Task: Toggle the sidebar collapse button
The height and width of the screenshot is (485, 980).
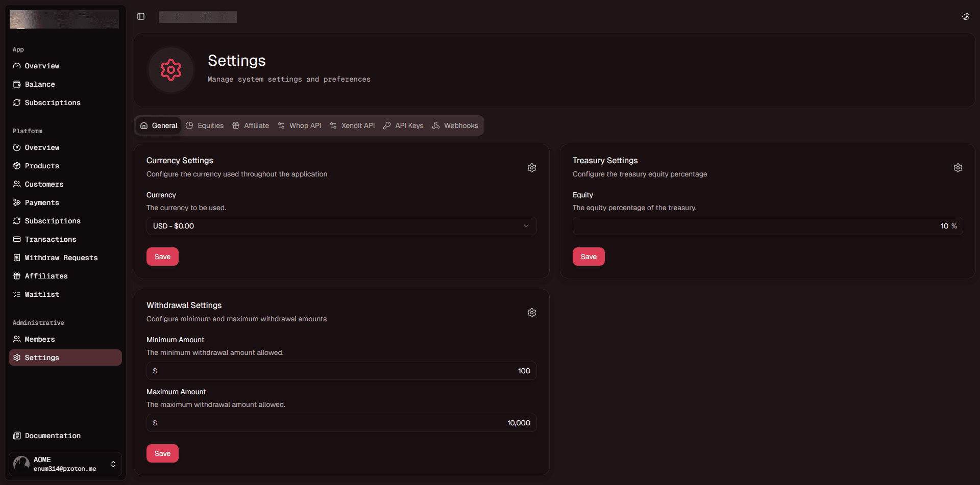Action: click(x=140, y=16)
